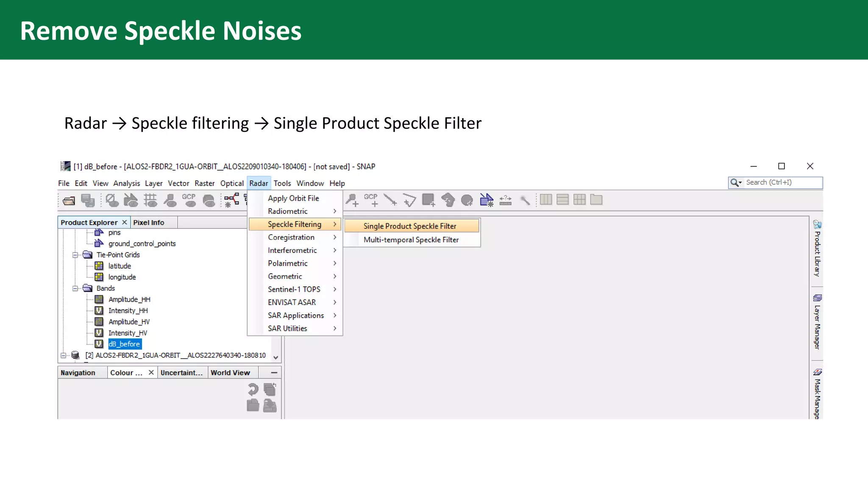Open the Layer Manager side panel
The image size is (868, 488).
tap(817, 322)
